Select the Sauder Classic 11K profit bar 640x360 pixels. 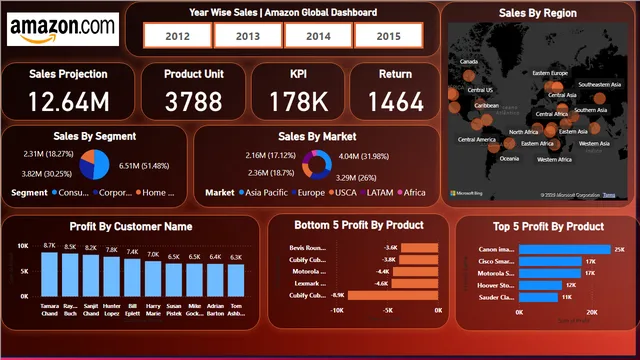(538, 297)
